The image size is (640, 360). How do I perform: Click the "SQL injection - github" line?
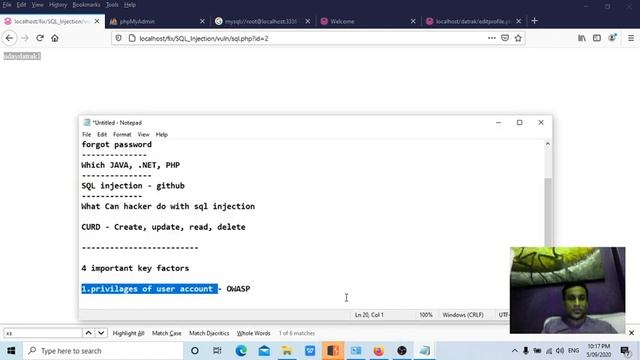pyautogui.click(x=133, y=186)
